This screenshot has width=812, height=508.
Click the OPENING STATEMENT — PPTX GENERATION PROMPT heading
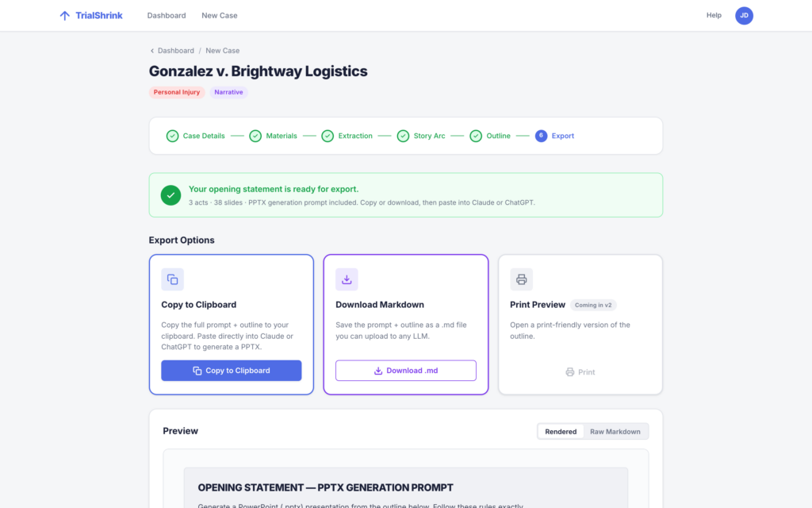point(325,487)
